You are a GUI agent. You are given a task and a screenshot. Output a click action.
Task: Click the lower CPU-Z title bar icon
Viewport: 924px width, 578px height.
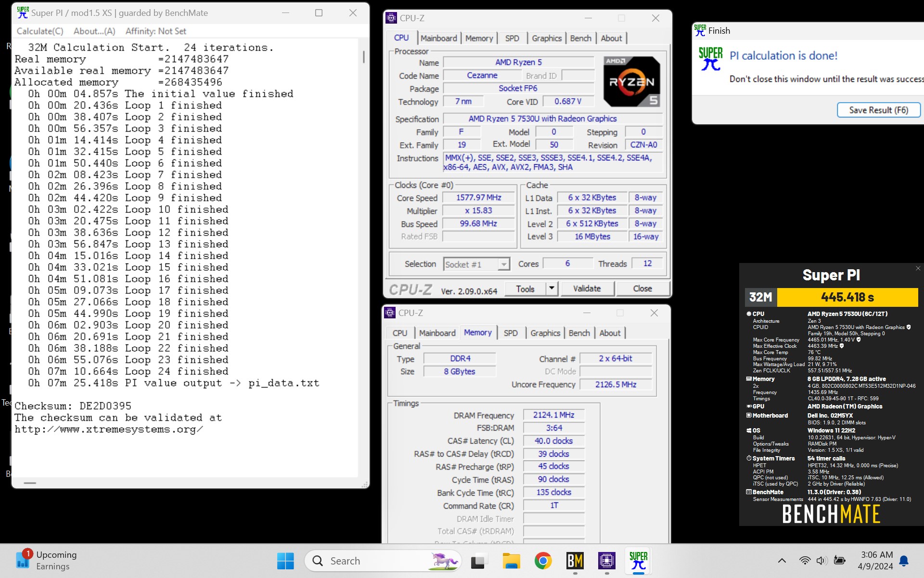[390, 313]
